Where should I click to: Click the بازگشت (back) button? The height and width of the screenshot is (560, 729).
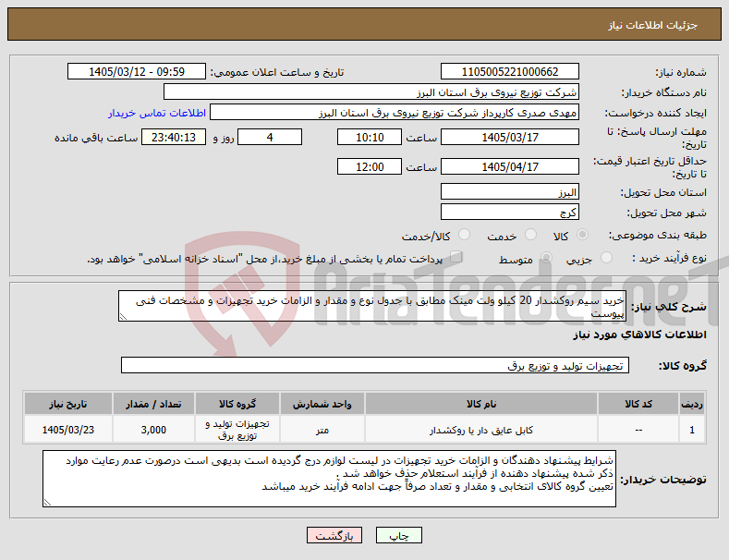tap(334, 536)
